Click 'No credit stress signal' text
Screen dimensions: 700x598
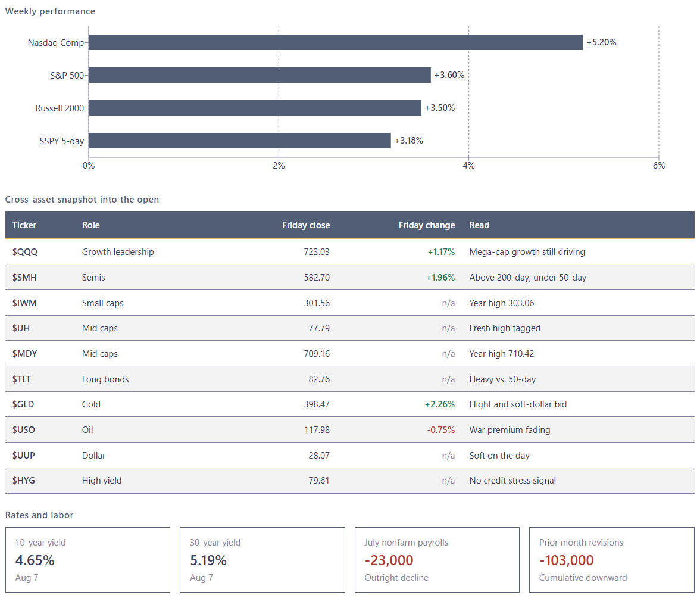click(x=512, y=481)
